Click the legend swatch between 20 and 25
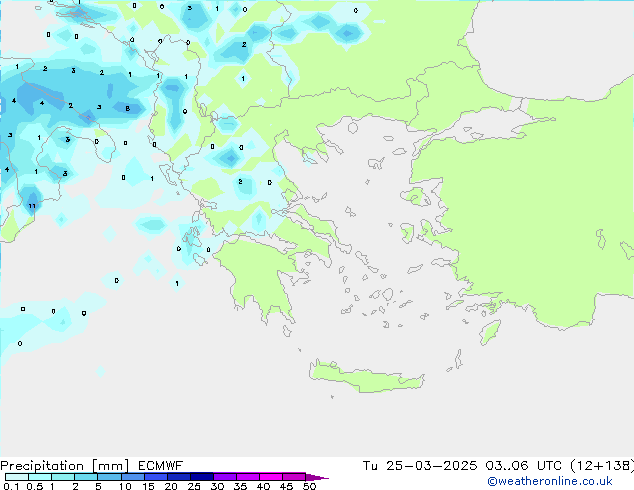 click(179, 477)
